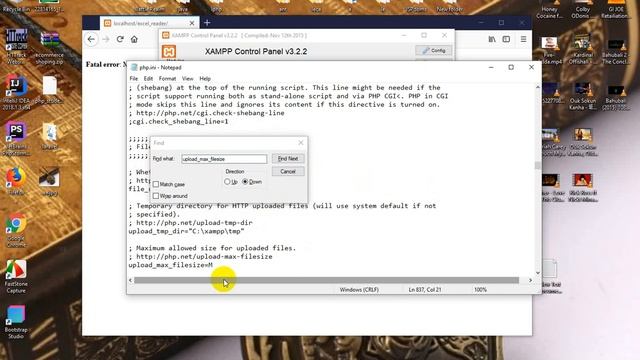Click Notepad scroll up arrow
This screenshot has width=640, height=360.
pos(538,87)
